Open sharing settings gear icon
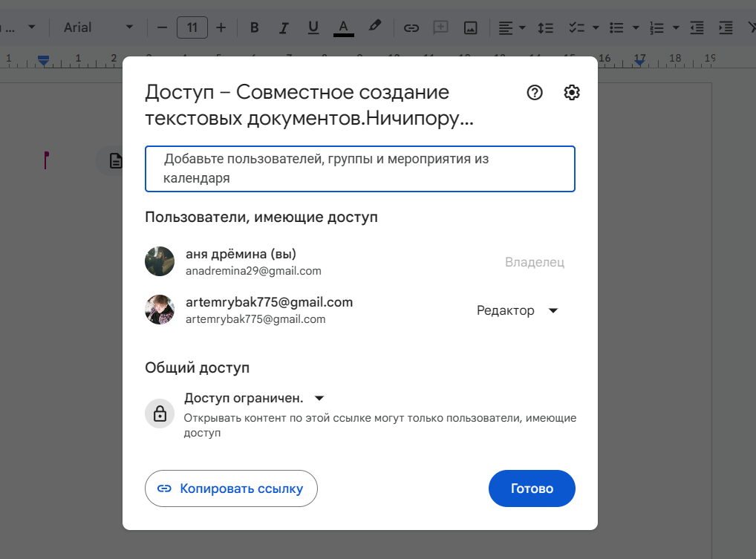756x559 pixels. pyautogui.click(x=572, y=93)
